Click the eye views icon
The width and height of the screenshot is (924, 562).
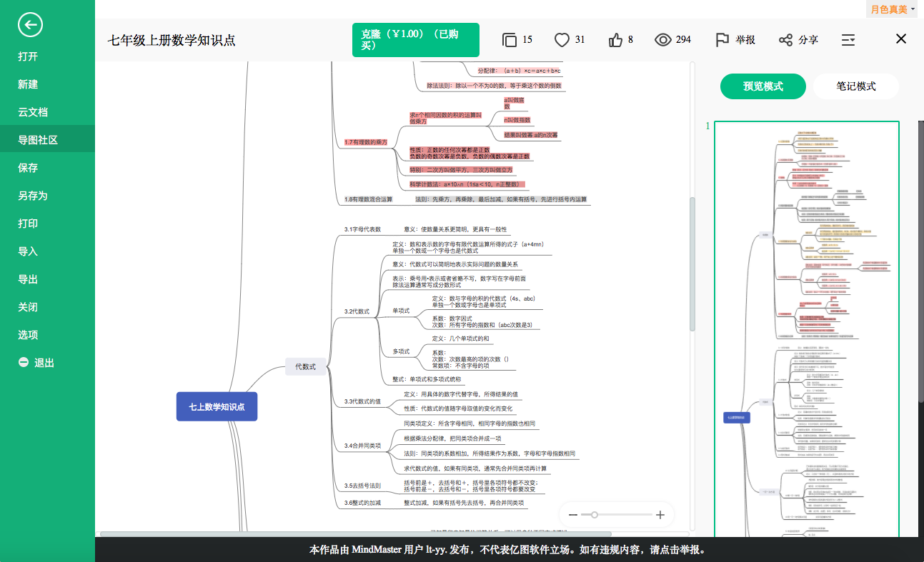(x=663, y=40)
